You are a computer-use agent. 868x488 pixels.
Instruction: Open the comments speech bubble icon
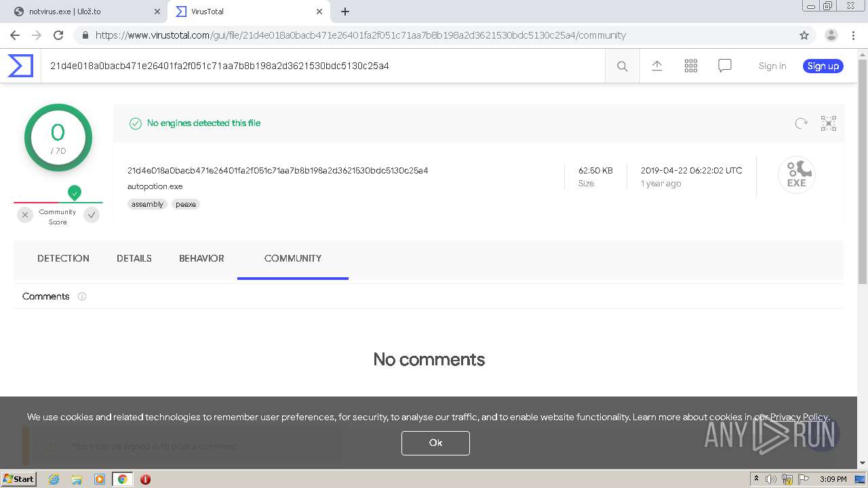(725, 66)
